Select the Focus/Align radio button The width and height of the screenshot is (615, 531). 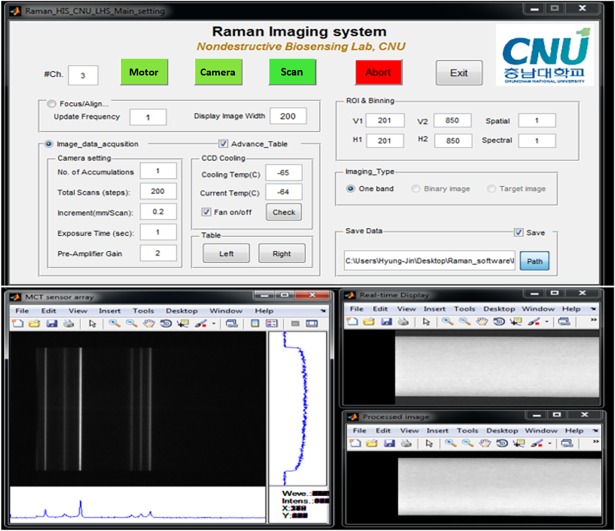pos(52,102)
